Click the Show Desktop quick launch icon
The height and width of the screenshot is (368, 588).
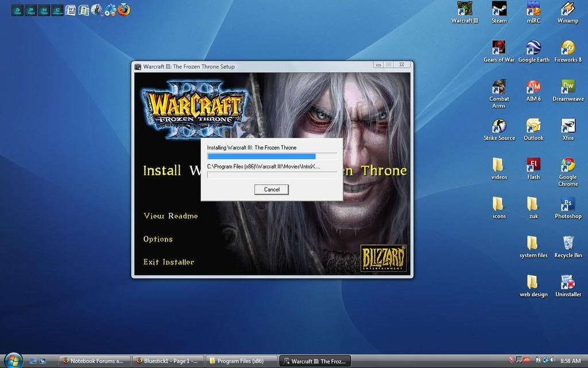(33, 361)
